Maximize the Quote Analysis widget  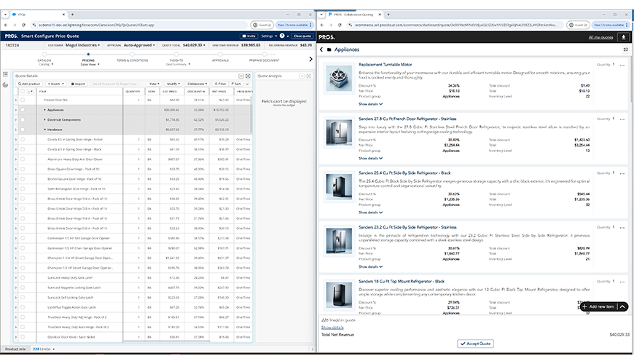coord(308,76)
